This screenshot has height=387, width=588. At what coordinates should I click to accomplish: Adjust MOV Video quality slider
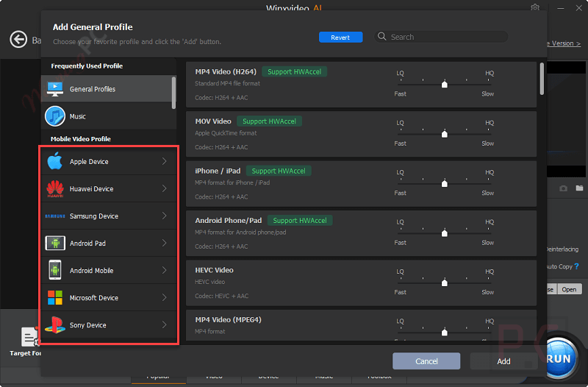click(x=445, y=133)
